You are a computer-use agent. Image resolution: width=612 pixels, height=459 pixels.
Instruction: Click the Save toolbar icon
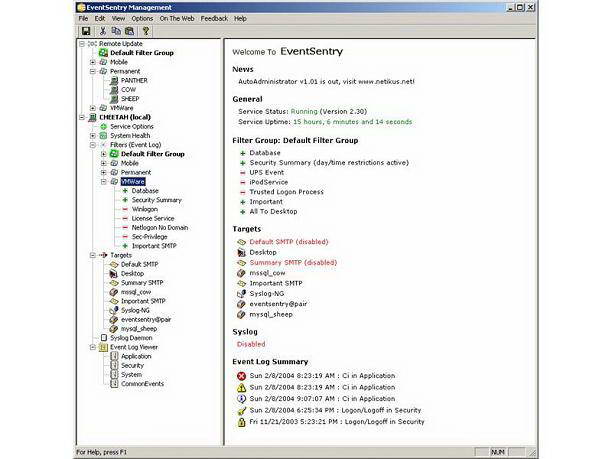(85, 31)
